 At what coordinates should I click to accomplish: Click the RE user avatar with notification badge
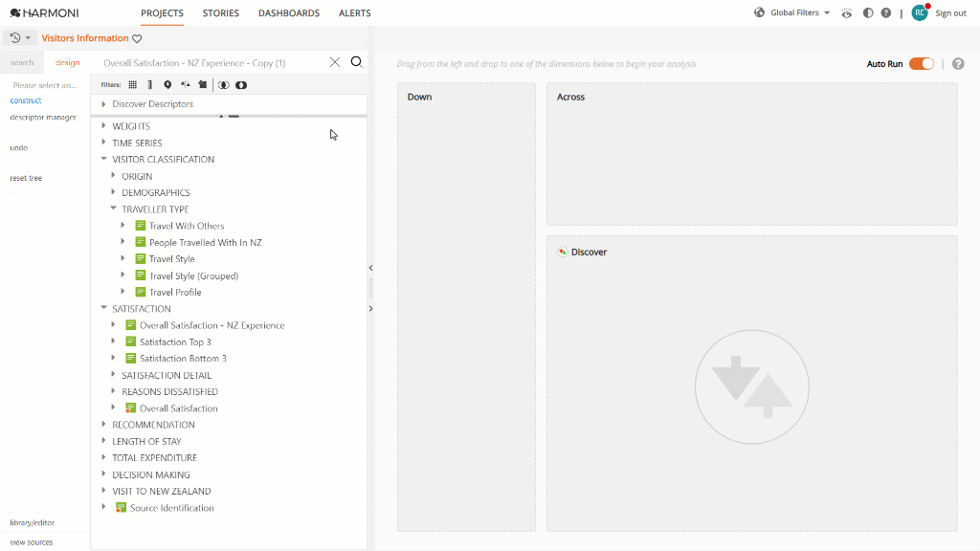tap(919, 13)
